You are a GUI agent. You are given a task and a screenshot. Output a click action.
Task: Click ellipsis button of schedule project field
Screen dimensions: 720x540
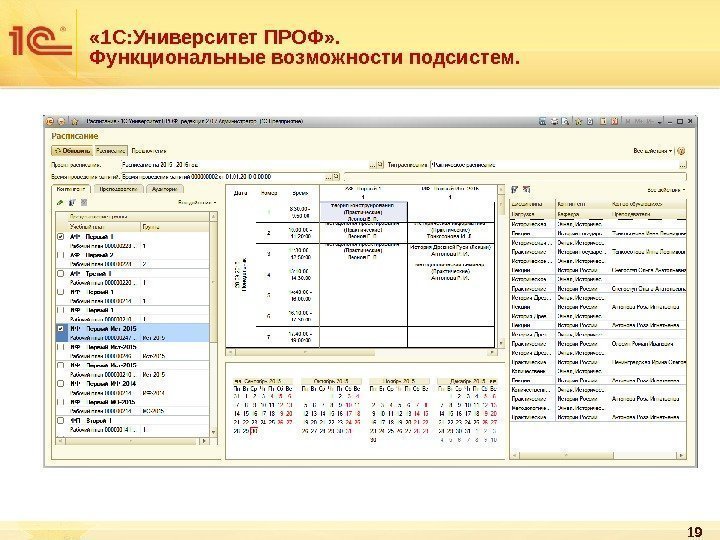pyautogui.click(x=373, y=164)
